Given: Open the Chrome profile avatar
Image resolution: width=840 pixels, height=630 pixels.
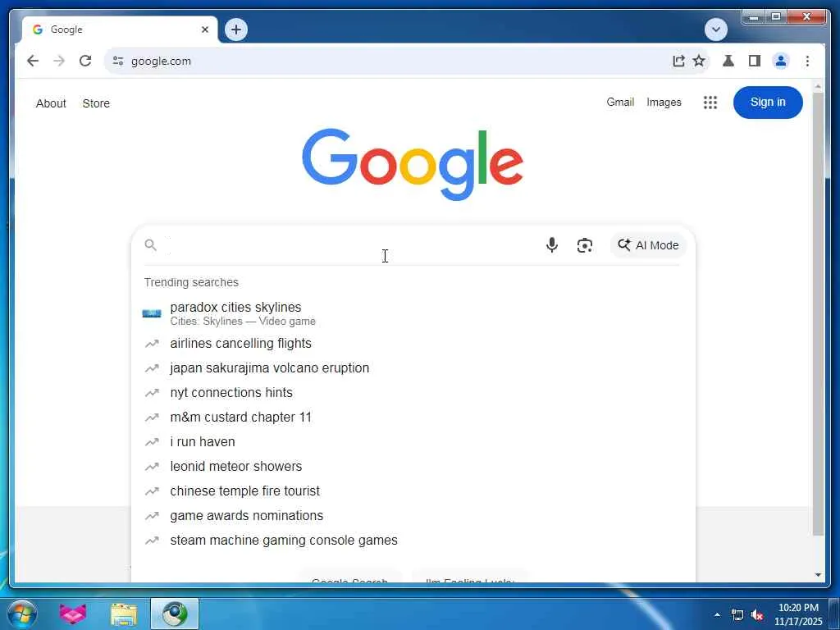Looking at the screenshot, I should click(x=781, y=61).
